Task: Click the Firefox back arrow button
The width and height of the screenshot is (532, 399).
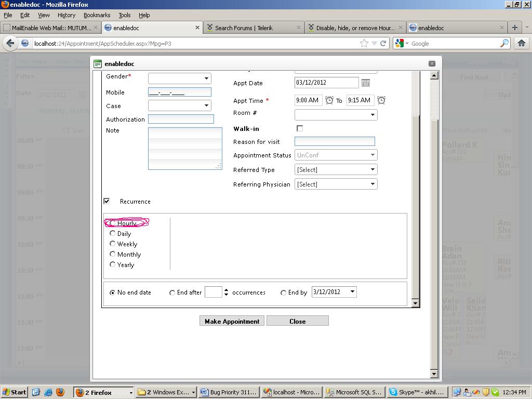Action: point(10,43)
